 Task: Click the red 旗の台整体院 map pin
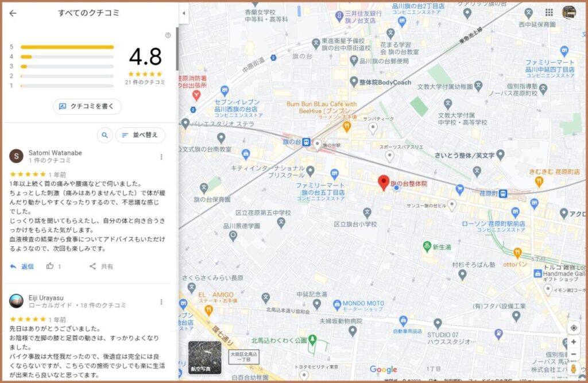point(384,183)
